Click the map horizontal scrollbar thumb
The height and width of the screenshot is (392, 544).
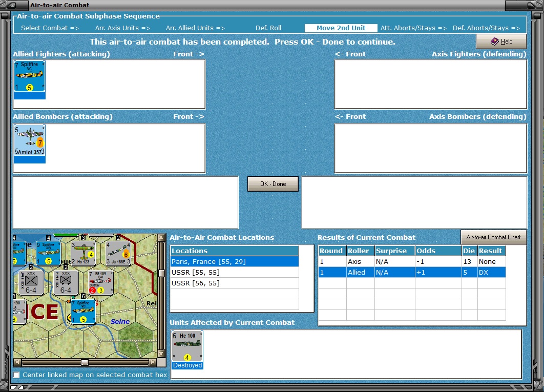(85, 362)
